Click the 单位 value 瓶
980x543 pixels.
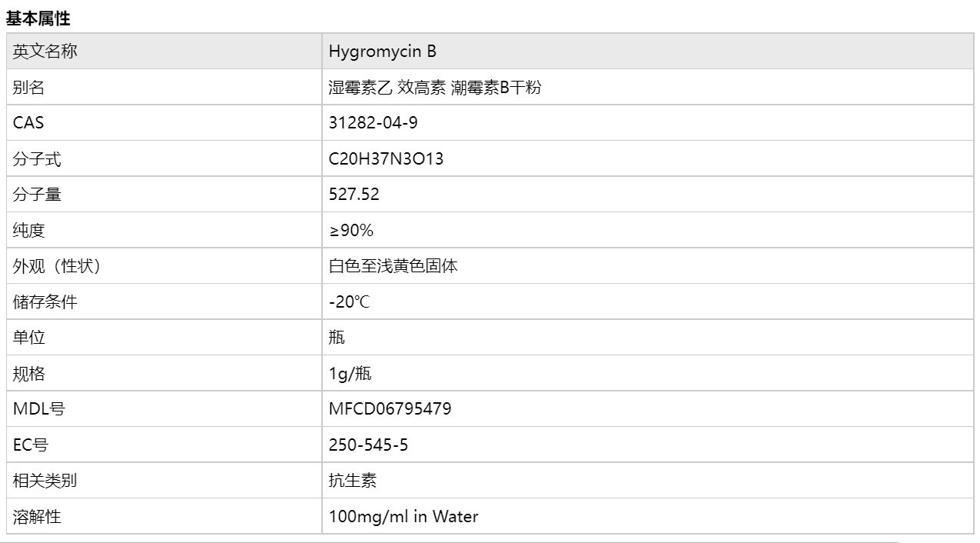tap(337, 338)
